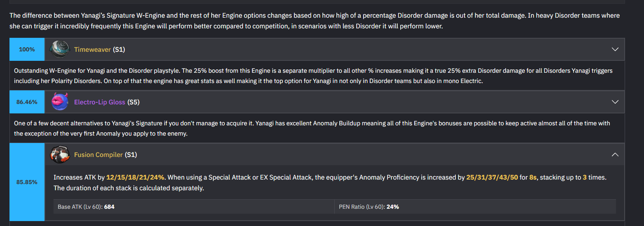The width and height of the screenshot is (644, 226).
Task: Click the Timeweaver W-Engine icon
Action: point(60,49)
